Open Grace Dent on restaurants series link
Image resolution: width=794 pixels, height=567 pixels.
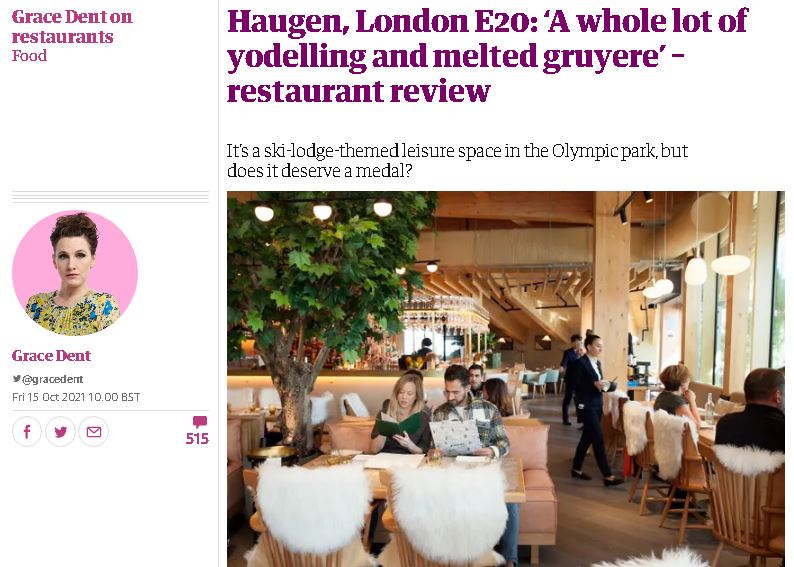click(x=72, y=27)
